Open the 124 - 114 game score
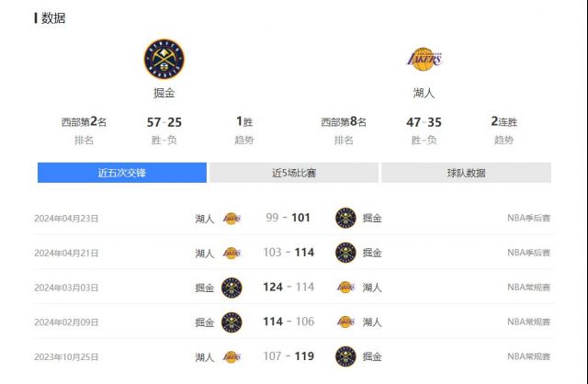The image size is (588, 384). point(288,287)
